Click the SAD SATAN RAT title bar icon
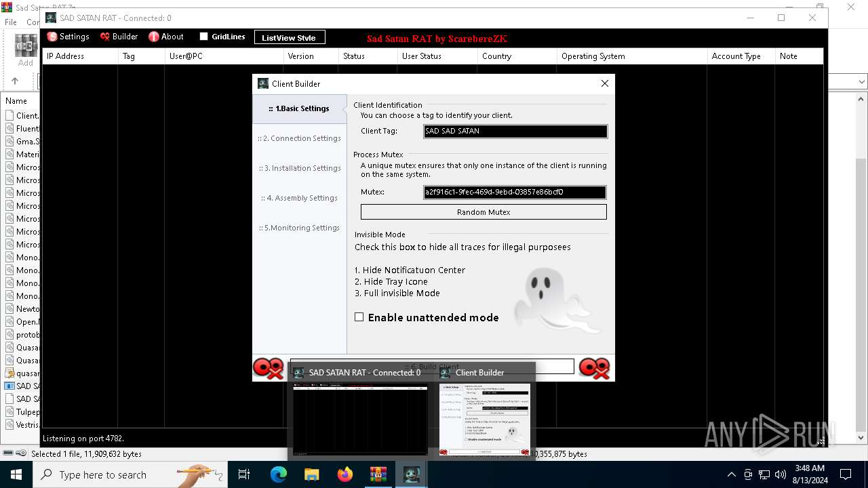This screenshot has height=488, width=868. pos(51,18)
